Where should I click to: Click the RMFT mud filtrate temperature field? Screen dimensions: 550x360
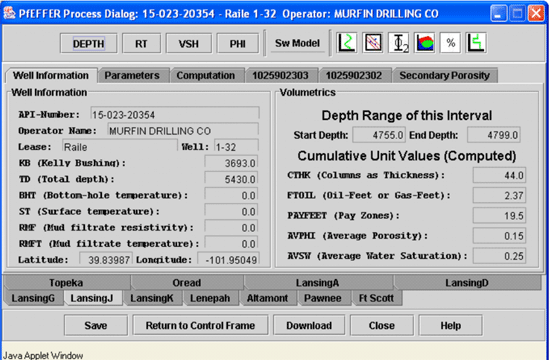click(x=231, y=243)
